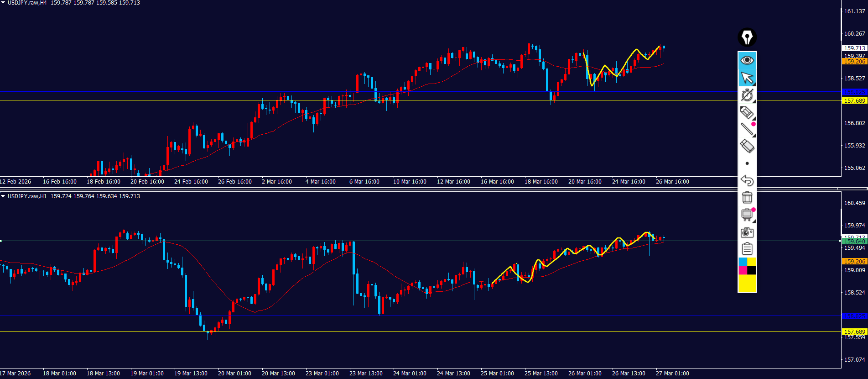This screenshot has height=379, width=868.
Task: Click the Epic Pen nib logo button
Action: [747, 37]
